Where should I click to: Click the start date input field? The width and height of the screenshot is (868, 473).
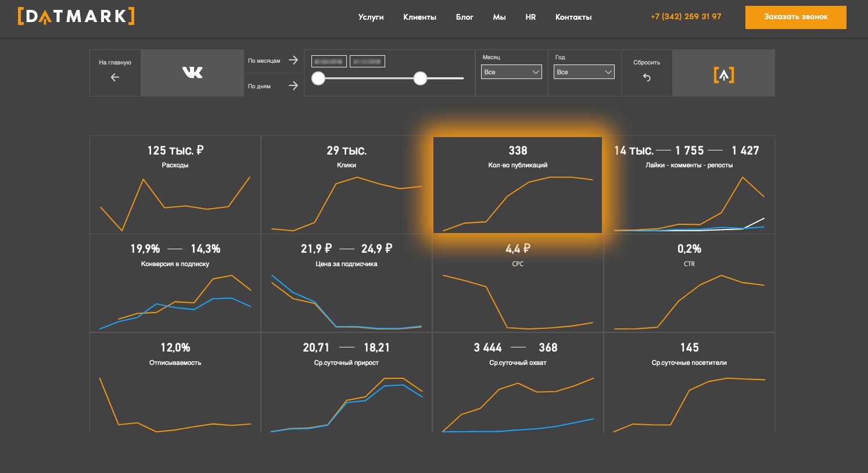329,61
